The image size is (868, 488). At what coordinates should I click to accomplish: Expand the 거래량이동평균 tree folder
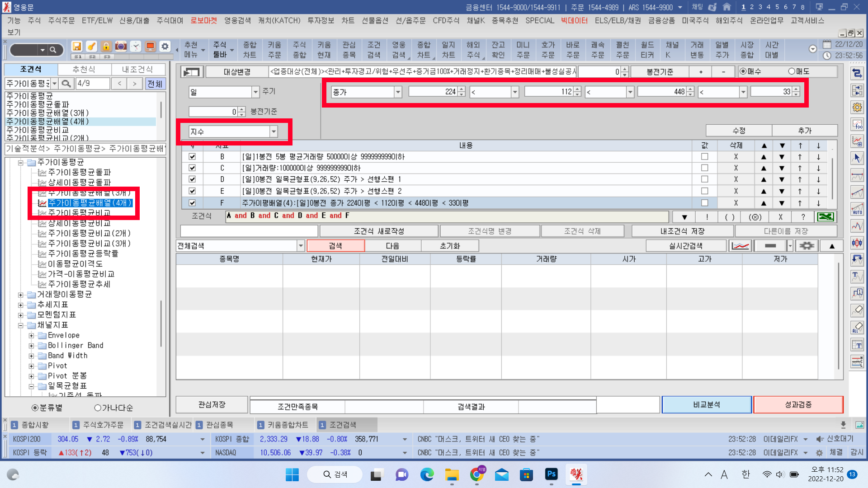20,295
